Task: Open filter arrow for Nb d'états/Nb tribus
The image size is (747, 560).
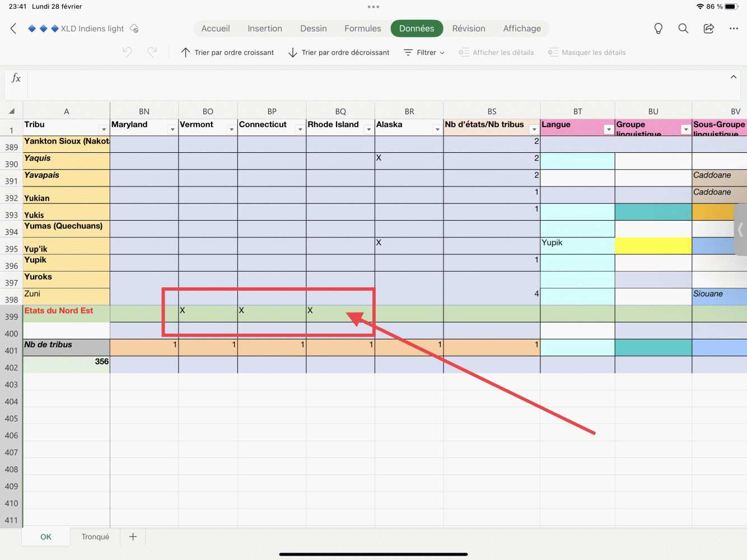Action: (x=534, y=129)
